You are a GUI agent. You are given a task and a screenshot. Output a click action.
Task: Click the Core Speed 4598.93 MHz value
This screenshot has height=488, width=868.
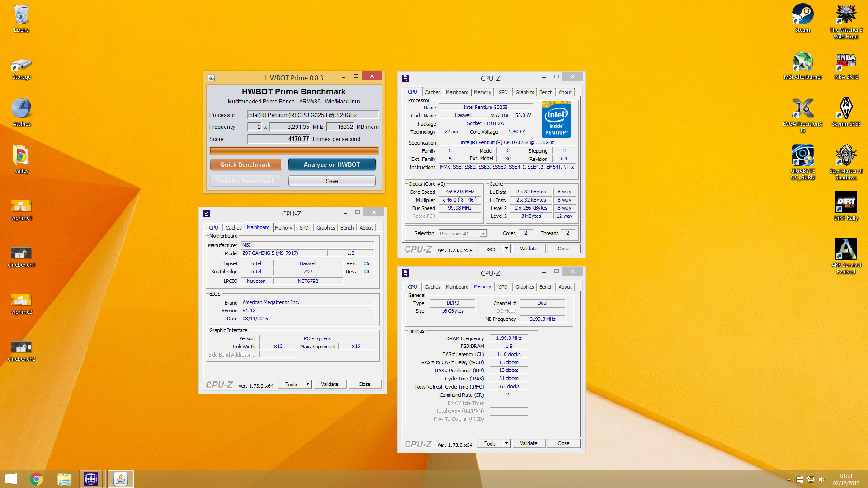tap(460, 192)
